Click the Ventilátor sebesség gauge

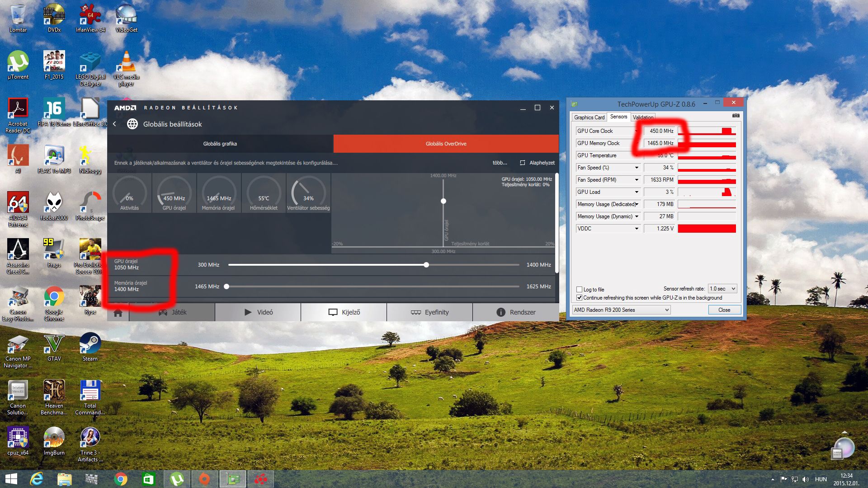308,193
